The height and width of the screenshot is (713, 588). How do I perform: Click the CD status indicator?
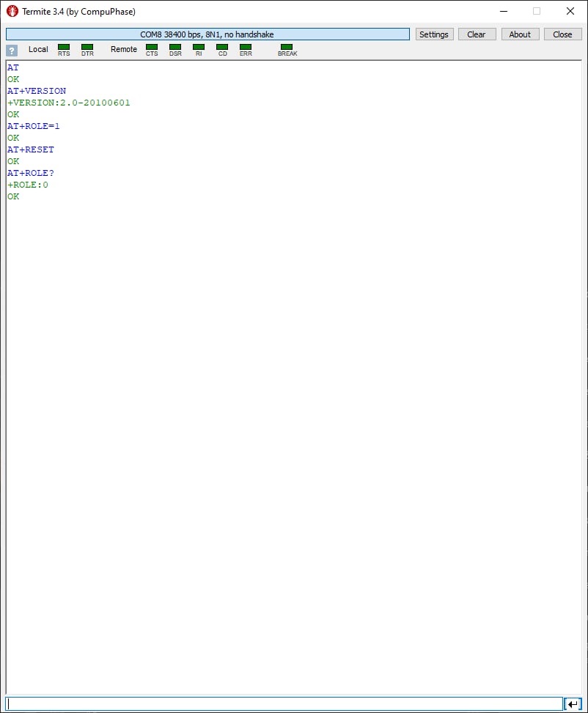(x=222, y=47)
